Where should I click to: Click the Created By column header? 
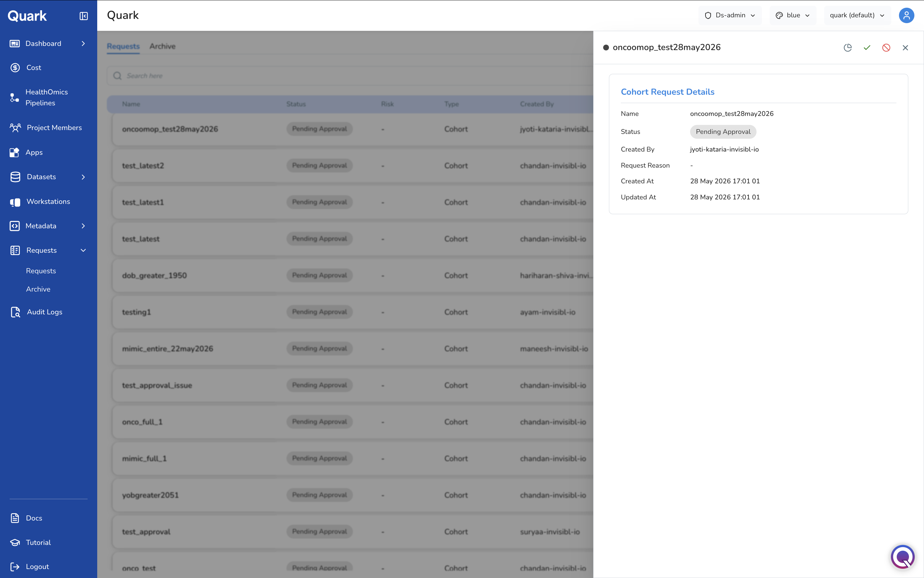[536, 104]
